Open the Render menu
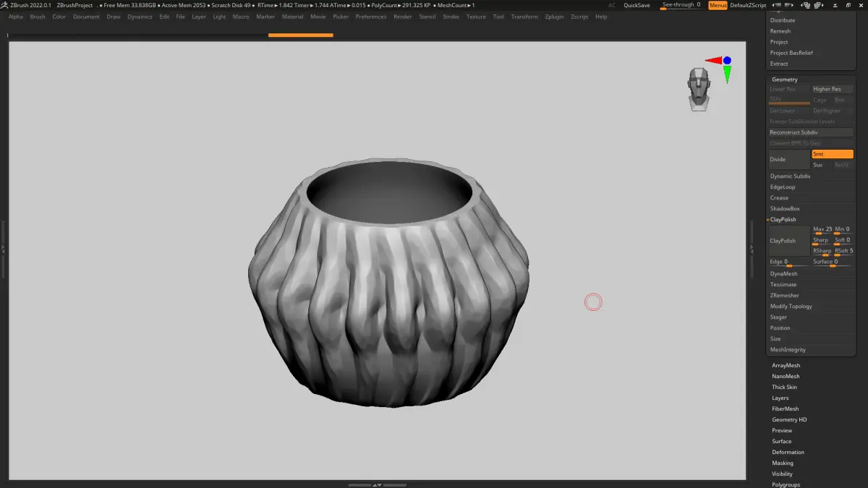The image size is (868, 488). tap(403, 17)
